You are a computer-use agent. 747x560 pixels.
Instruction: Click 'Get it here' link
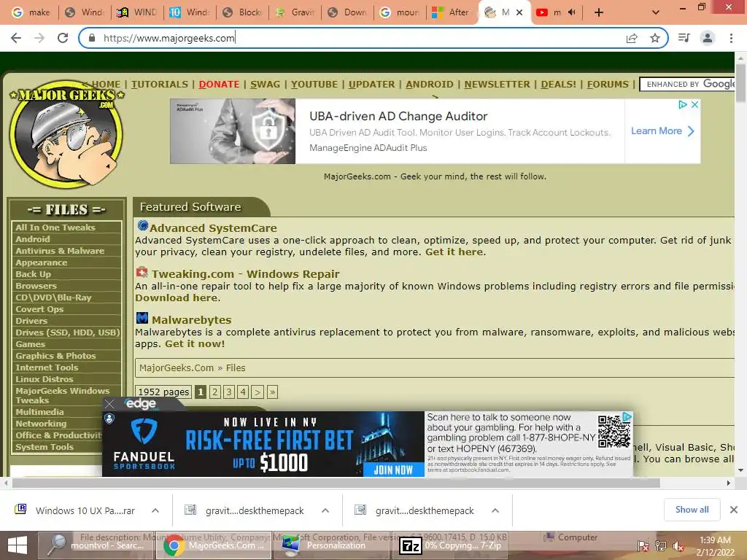[x=454, y=252]
